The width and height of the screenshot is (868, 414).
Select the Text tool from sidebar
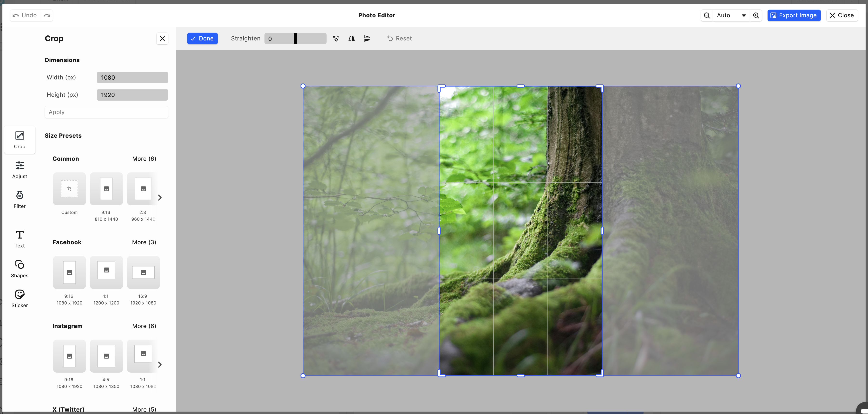(x=19, y=239)
